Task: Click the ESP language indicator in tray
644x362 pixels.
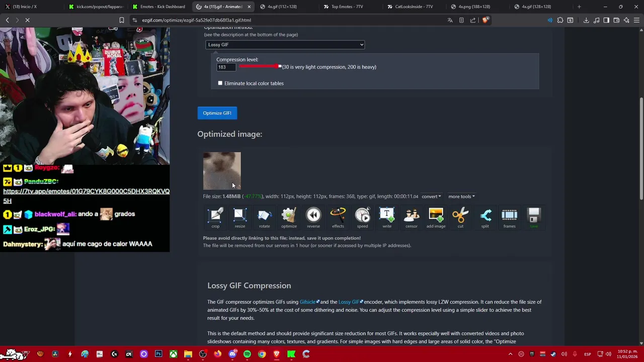Action: click(587, 354)
